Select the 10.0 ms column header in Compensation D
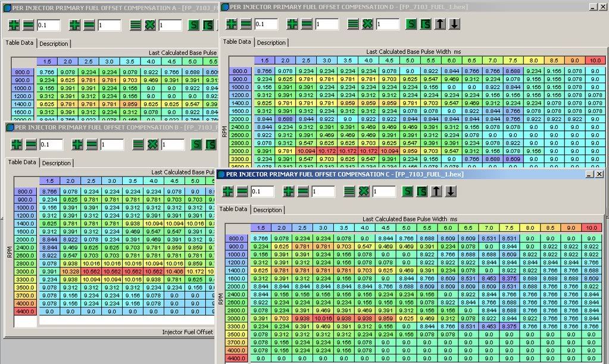The image size is (609, 364). 594,61
